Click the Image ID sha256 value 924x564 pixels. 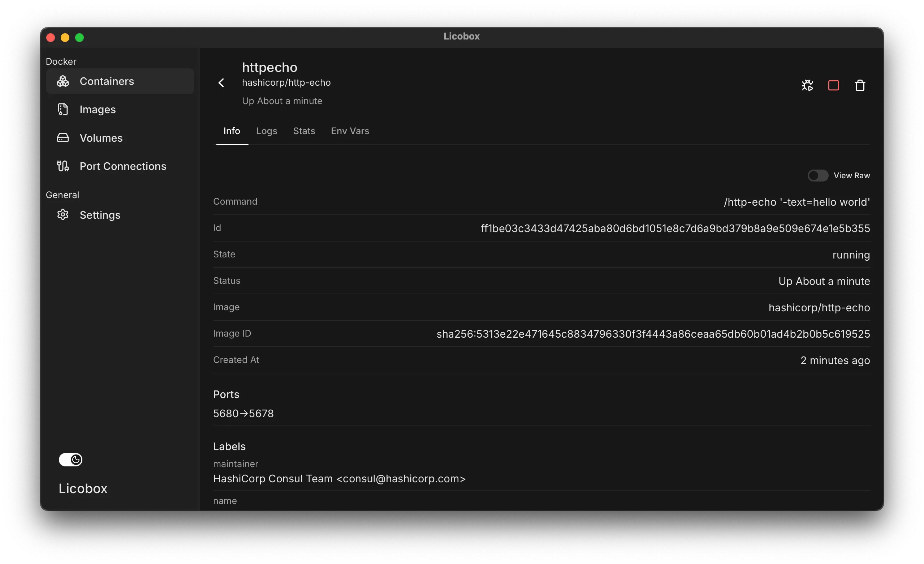click(653, 334)
